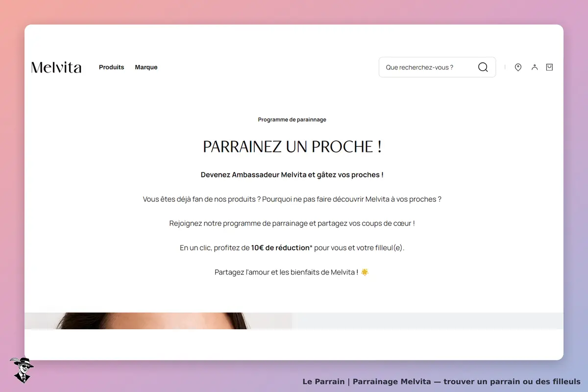Click the magnifying glass search icon
The width and height of the screenshot is (588, 392).
click(x=483, y=67)
